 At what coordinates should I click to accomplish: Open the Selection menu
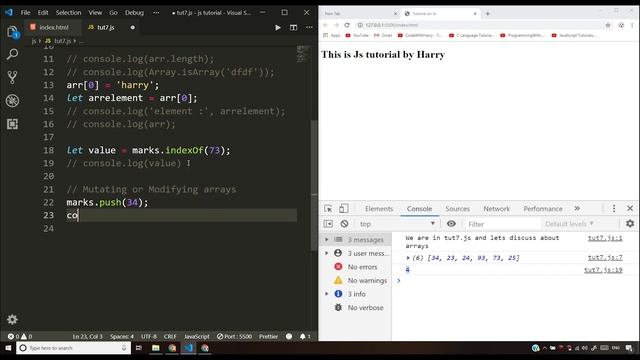pyautogui.click(x=68, y=13)
